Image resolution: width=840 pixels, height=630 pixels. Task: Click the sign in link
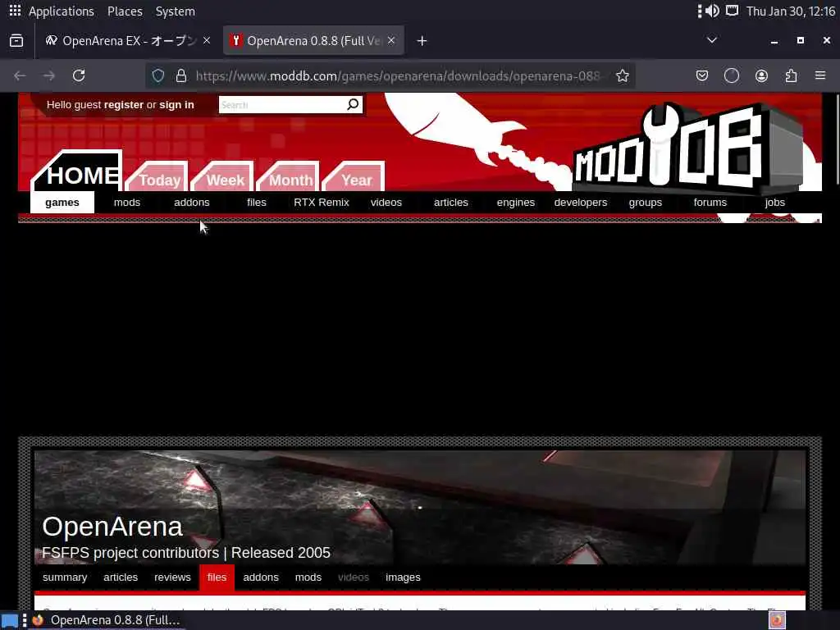[177, 105]
